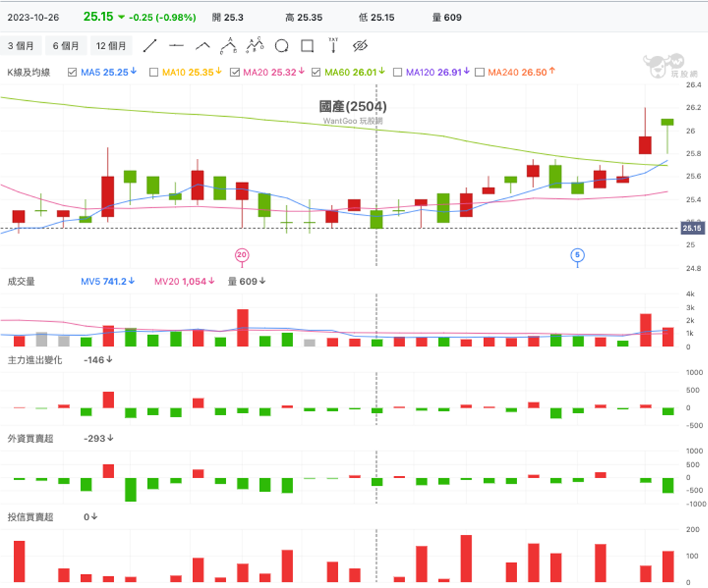The image size is (708, 588).
Task: Click the pink 20 event marker
Action: 242,255
